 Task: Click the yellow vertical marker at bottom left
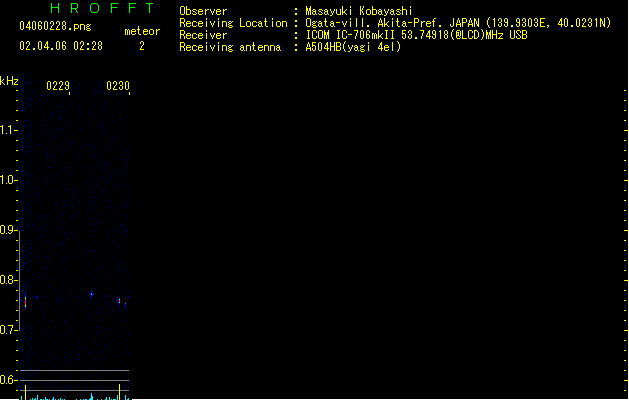[26, 392]
